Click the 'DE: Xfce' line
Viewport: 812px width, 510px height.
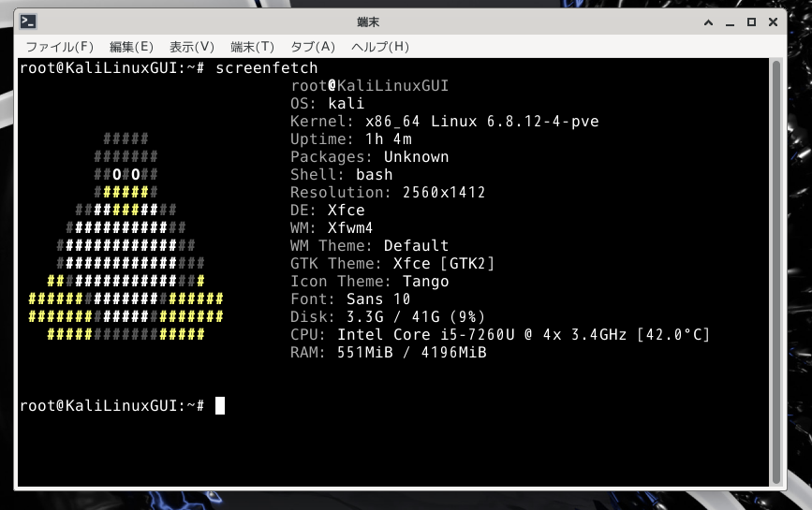[x=327, y=210]
